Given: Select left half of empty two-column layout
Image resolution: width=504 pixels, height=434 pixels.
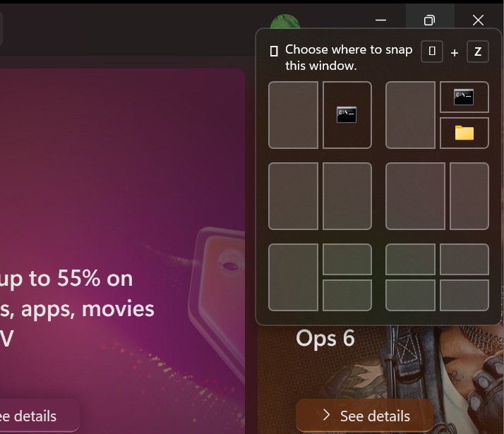Looking at the screenshot, I should pos(293,196).
